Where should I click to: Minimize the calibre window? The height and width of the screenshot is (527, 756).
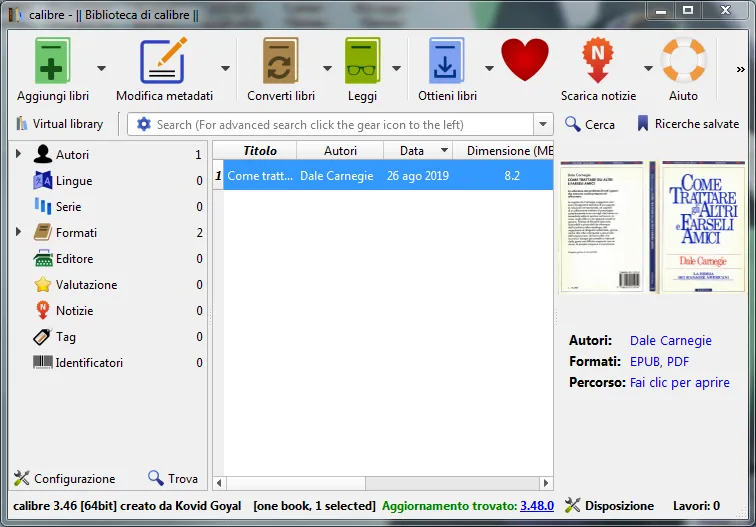tap(661, 10)
